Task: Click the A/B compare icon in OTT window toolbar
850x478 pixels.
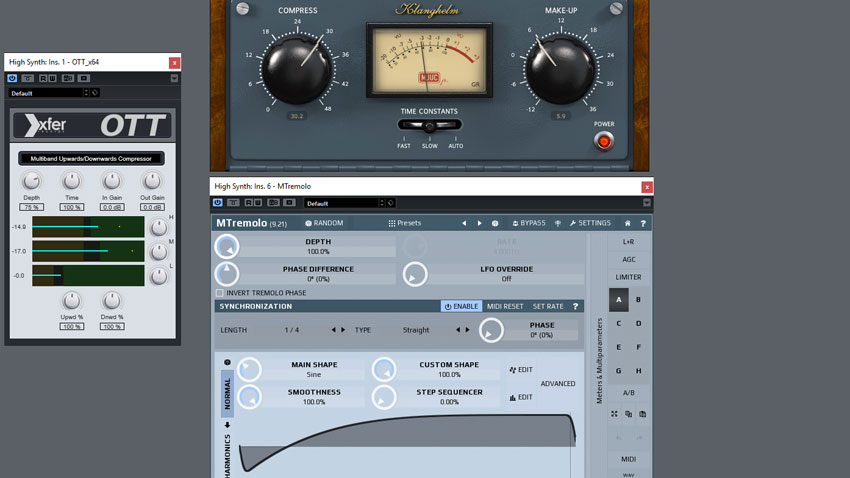Action: (x=68, y=78)
